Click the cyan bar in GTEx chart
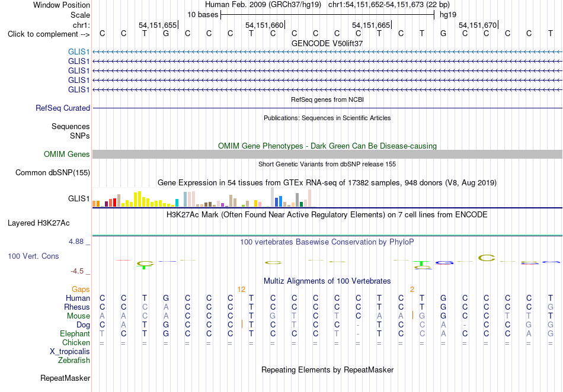563x392 pixels. click(x=177, y=203)
